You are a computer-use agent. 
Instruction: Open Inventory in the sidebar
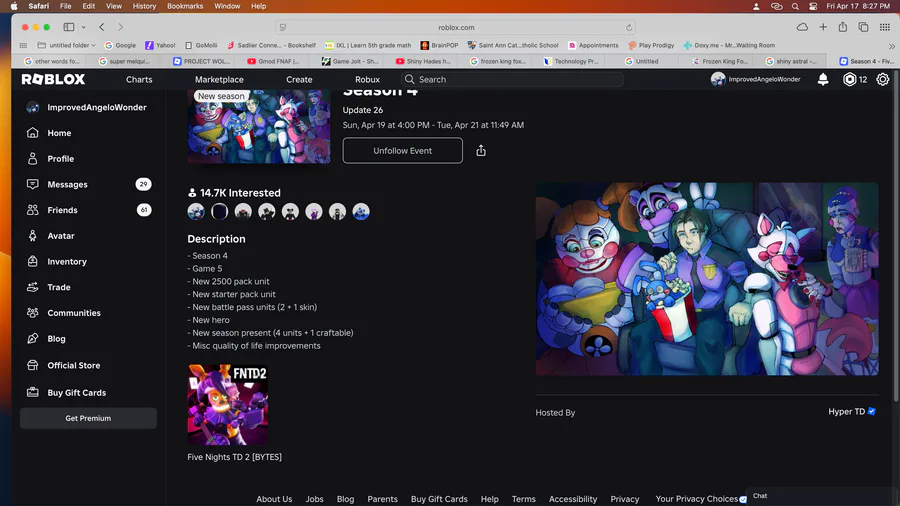click(x=67, y=262)
